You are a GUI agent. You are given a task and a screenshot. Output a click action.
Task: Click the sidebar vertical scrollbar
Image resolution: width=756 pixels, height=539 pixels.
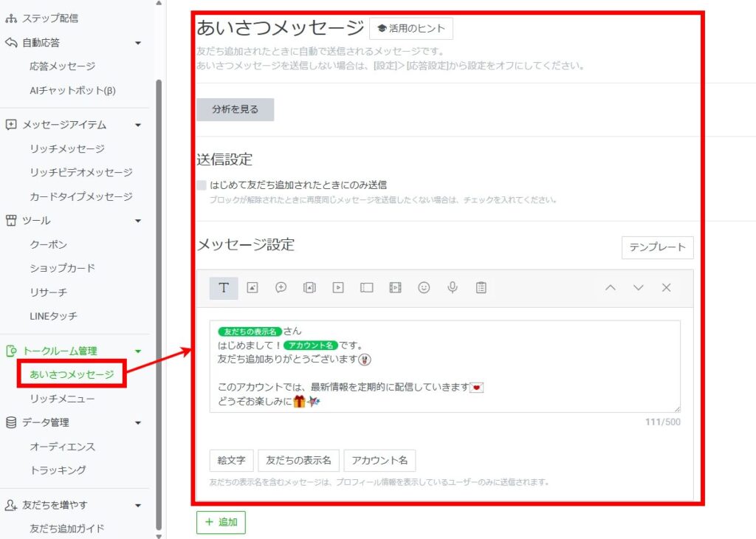pos(159,295)
